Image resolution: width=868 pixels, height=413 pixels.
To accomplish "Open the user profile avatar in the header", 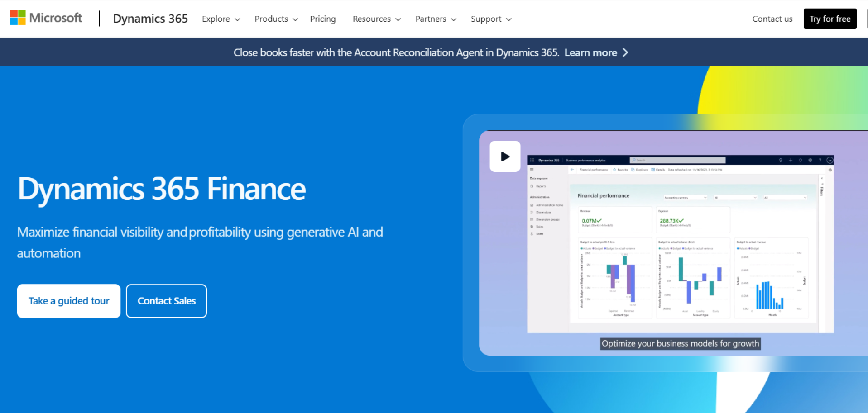I will 829,160.
